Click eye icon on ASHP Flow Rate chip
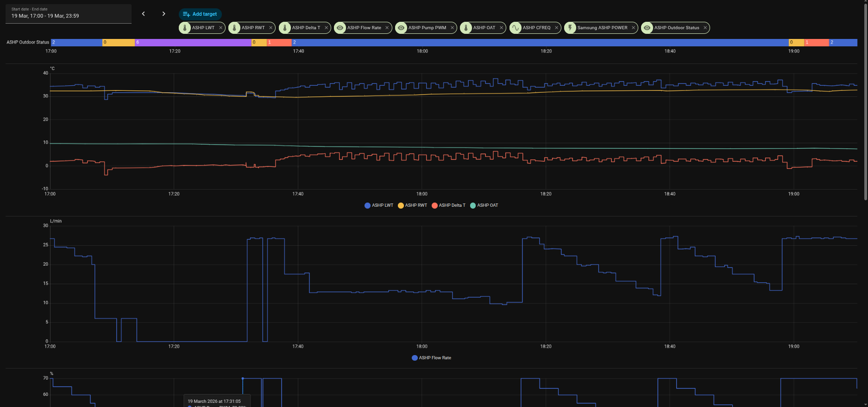Image resolution: width=868 pixels, height=407 pixels. click(340, 28)
